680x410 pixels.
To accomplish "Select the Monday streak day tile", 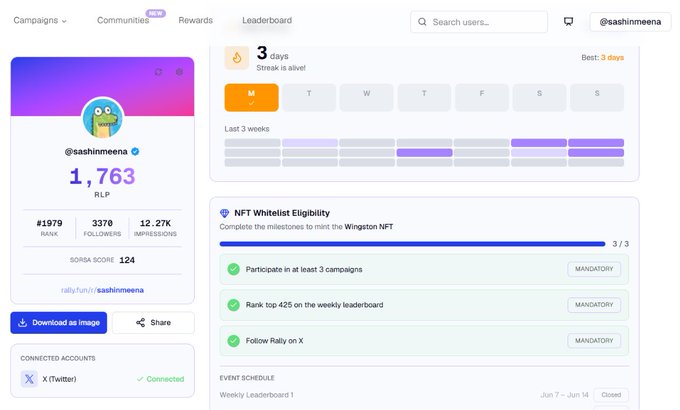I will (x=252, y=98).
